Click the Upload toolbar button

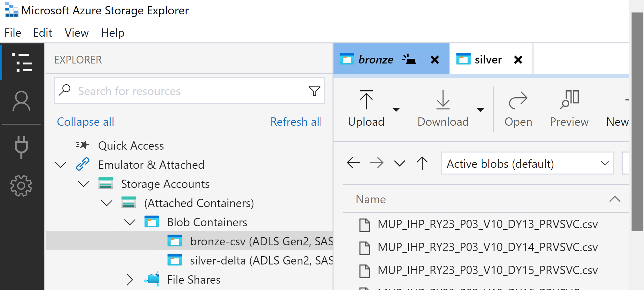coord(366,109)
